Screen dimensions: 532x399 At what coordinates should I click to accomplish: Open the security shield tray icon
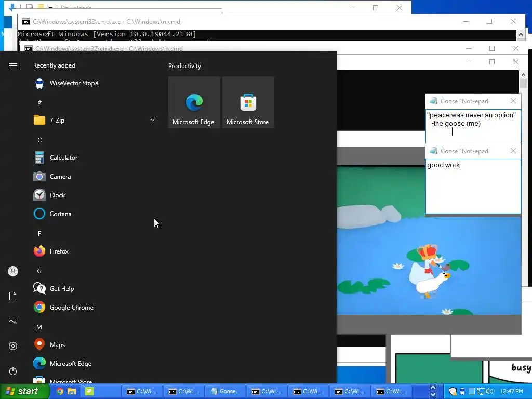[x=453, y=391]
